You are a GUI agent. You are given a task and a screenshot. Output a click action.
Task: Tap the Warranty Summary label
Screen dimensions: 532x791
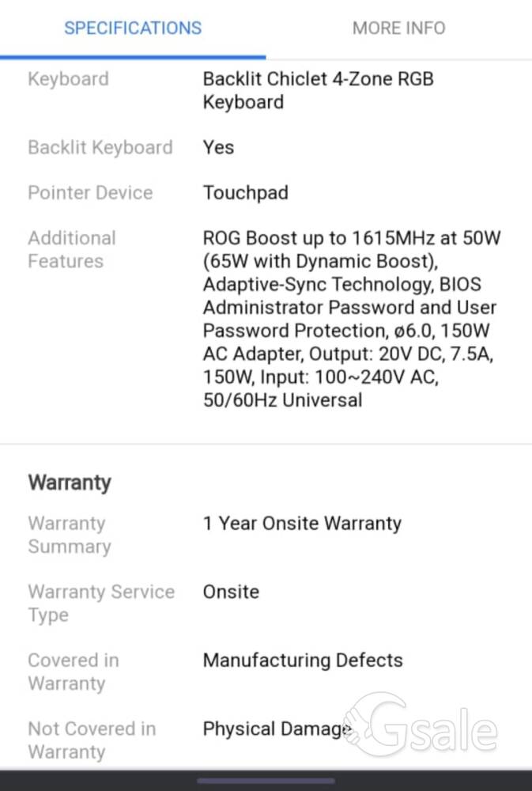pos(70,535)
